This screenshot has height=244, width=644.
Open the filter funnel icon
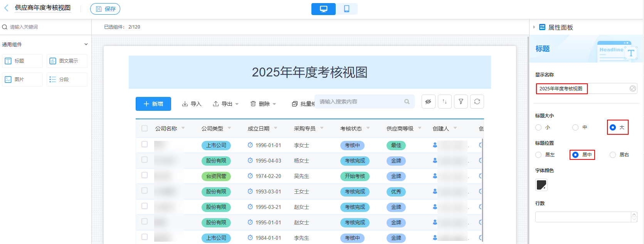click(x=461, y=102)
